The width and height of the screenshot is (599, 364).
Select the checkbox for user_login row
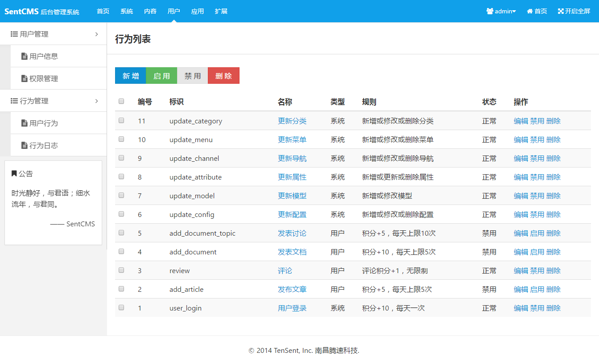[x=121, y=307]
